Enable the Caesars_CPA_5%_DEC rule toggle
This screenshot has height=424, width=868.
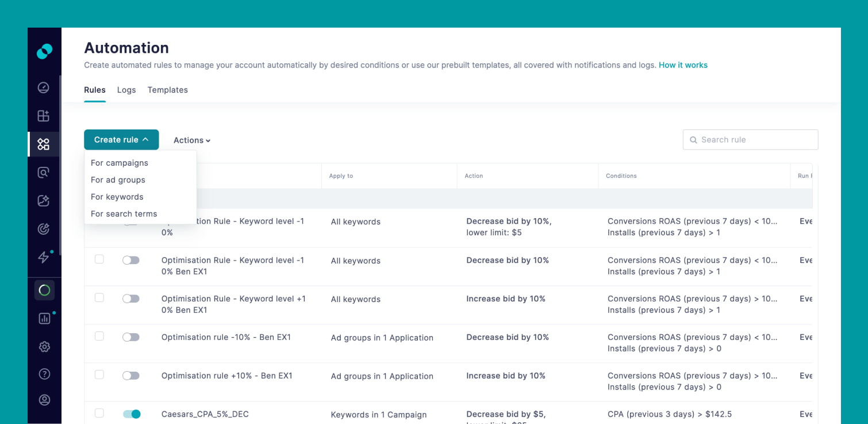pos(130,414)
